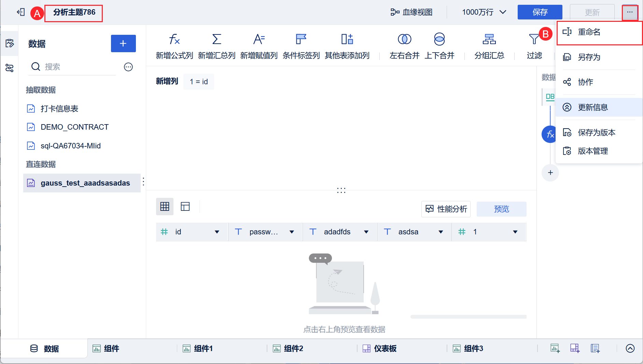
Task: Add a new formula column
Action: pos(174,46)
